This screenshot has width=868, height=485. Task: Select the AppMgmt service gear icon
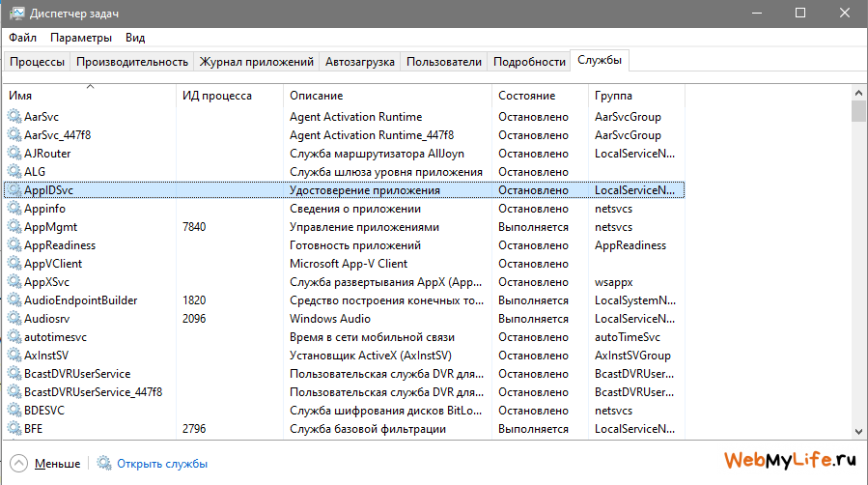pos(14,227)
